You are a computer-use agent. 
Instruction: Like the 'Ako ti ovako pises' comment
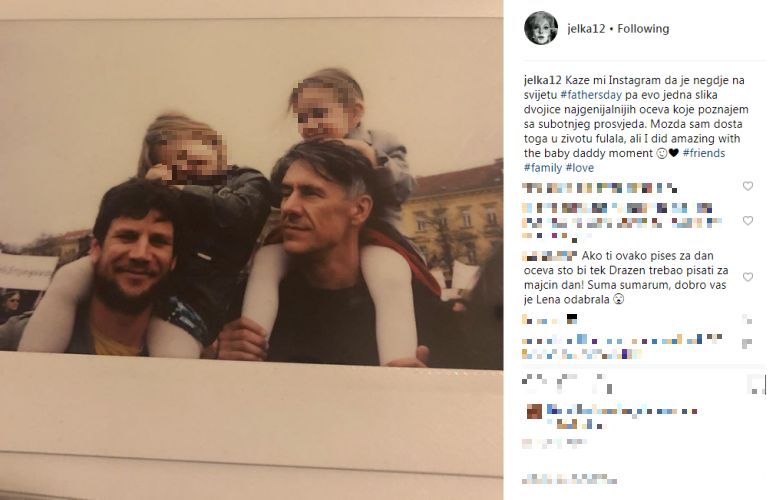coord(747,277)
